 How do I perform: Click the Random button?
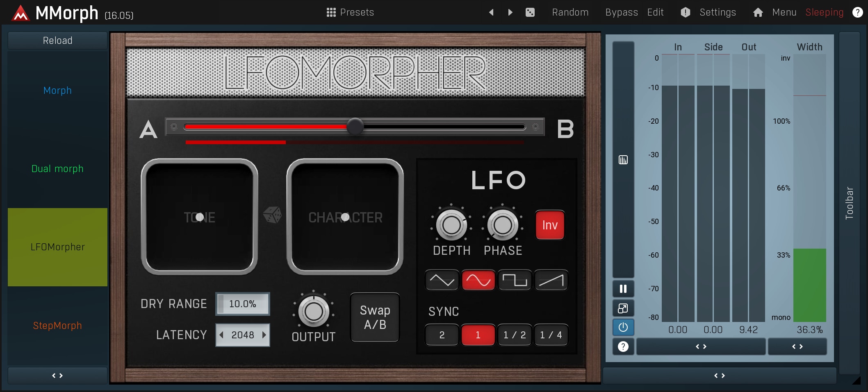point(570,12)
